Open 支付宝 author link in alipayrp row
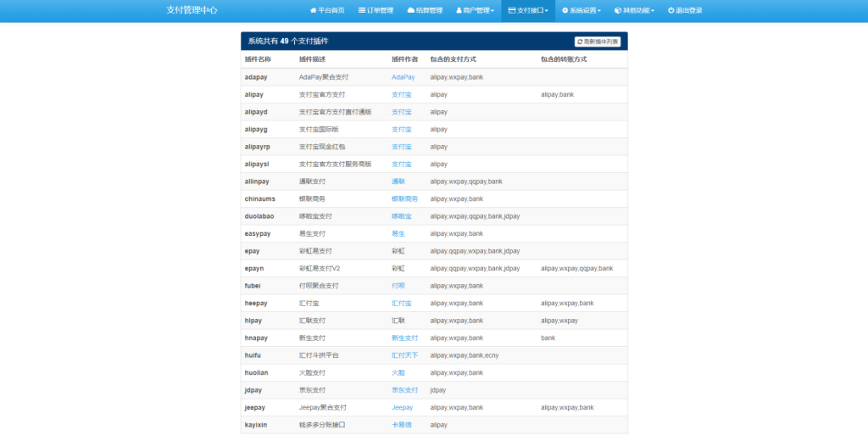Screen dimensions: 868x441 tap(401, 147)
